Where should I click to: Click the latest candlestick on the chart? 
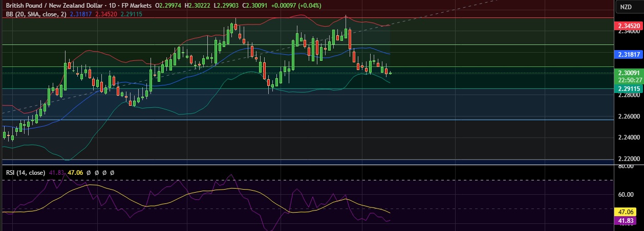click(x=390, y=73)
